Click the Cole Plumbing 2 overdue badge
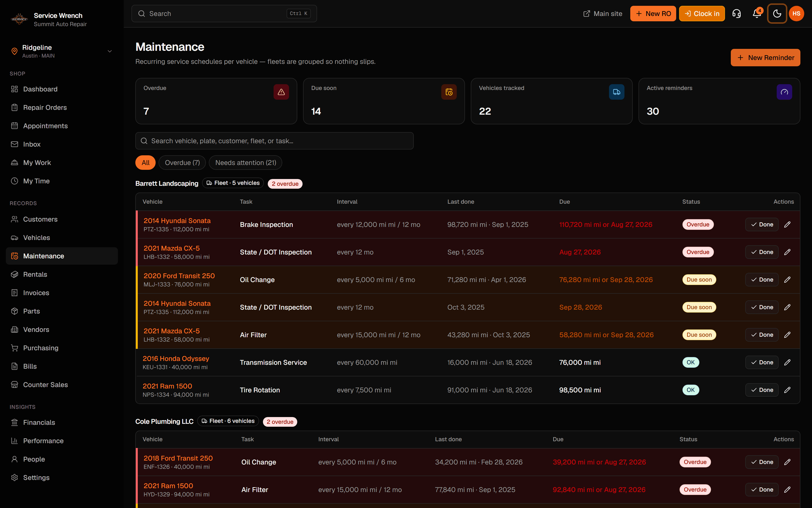Screen dimensions: 812x508 click(x=280, y=422)
